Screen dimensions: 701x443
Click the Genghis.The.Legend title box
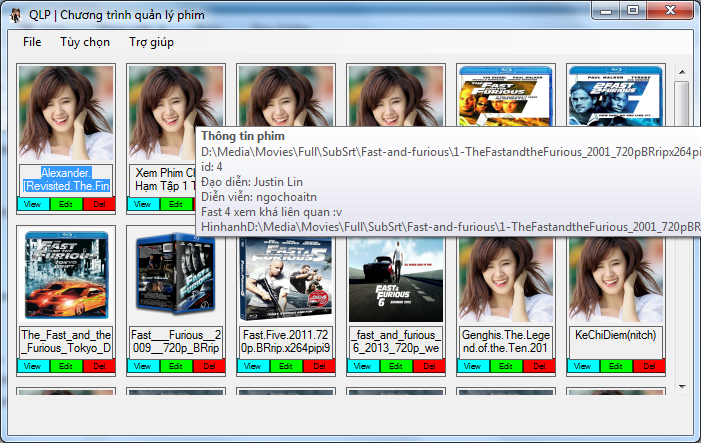[506, 342]
